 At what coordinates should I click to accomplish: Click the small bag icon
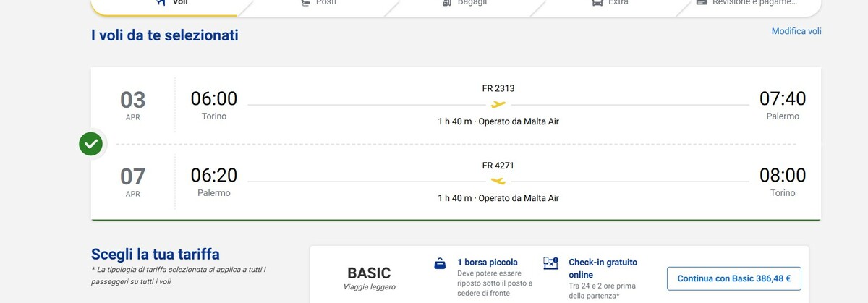(x=440, y=264)
